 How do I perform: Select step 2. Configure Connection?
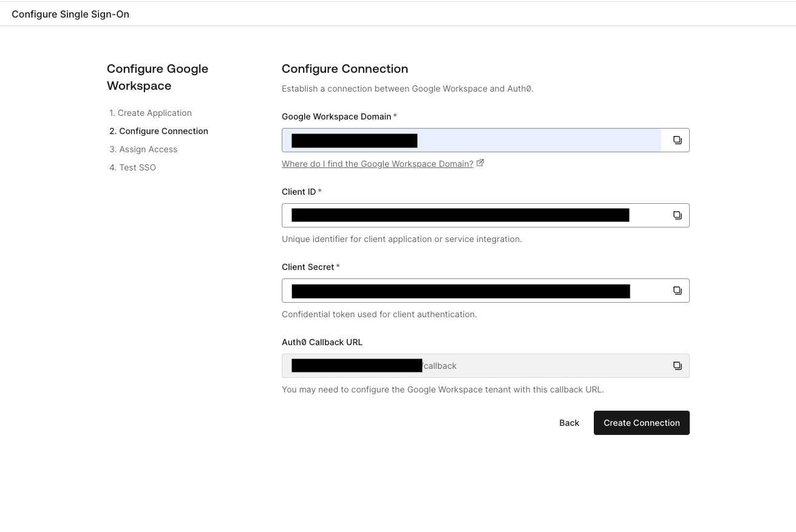click(158, 131)
